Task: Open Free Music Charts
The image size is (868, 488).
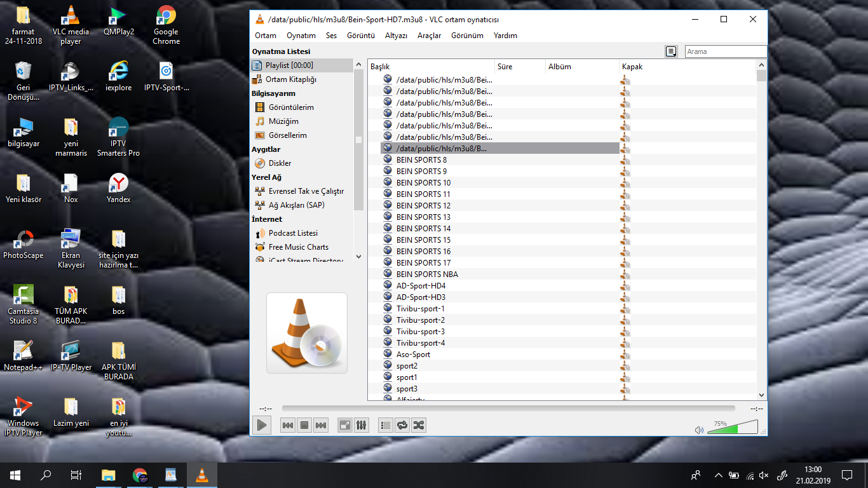Action: point(302,247)
